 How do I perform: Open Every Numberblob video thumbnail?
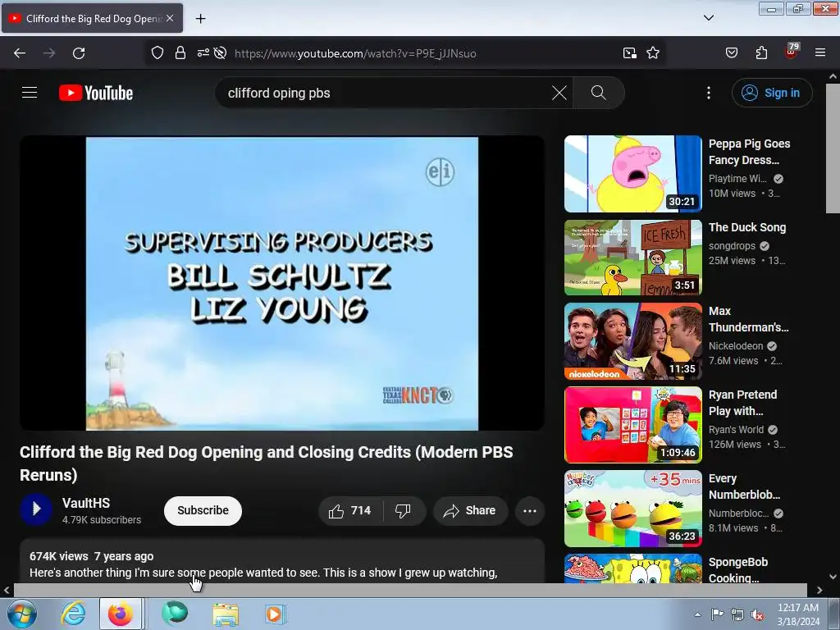click(632, 509)
